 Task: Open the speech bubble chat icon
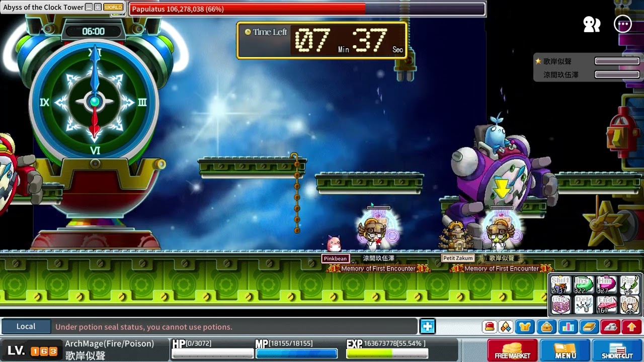tap(623, 24)
